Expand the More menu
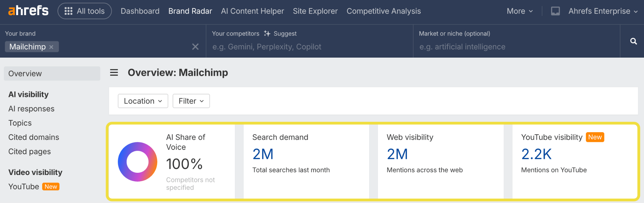The image size is (644, 203). (519, 11)
